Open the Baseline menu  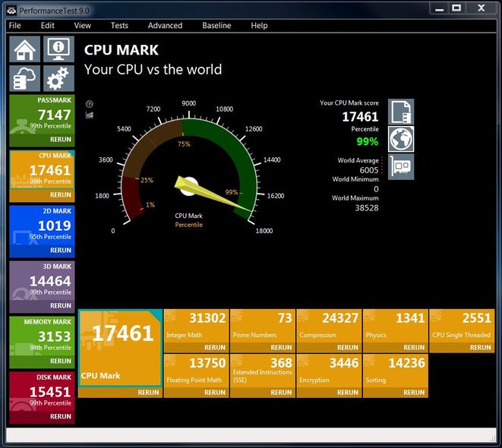pyautogui.click(x=216, y=26)
